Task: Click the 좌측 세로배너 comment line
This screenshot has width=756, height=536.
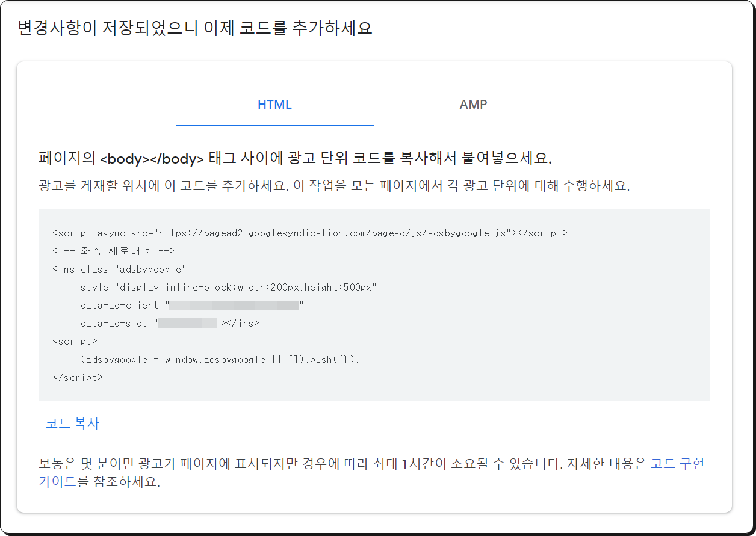Action: point(114,251)
